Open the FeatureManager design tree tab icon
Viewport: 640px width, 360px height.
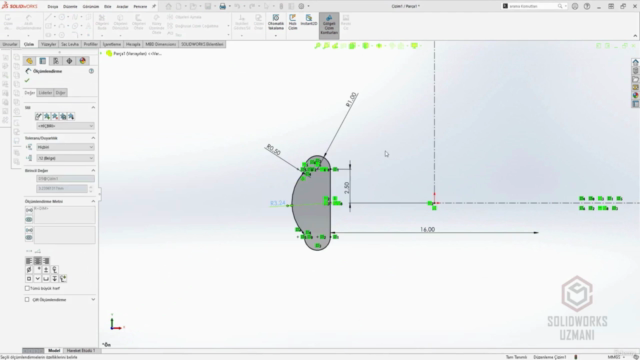pos(29,61)
